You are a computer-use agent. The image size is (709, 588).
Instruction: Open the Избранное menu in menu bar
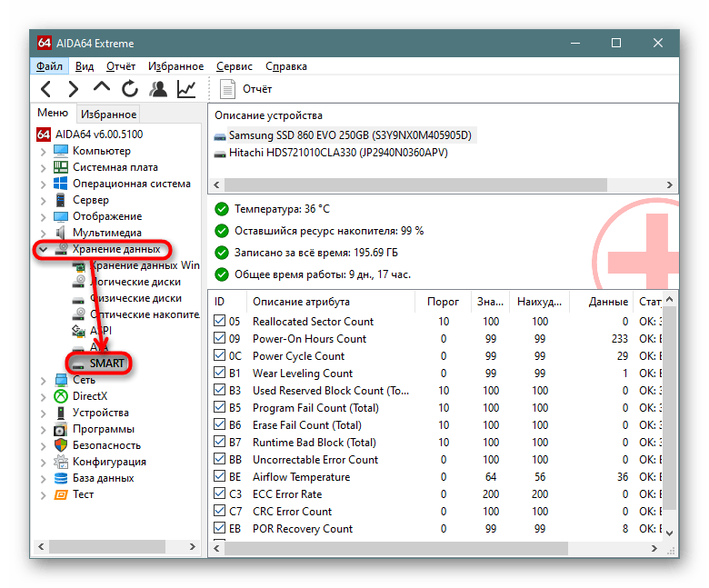(x=176, y=66)
